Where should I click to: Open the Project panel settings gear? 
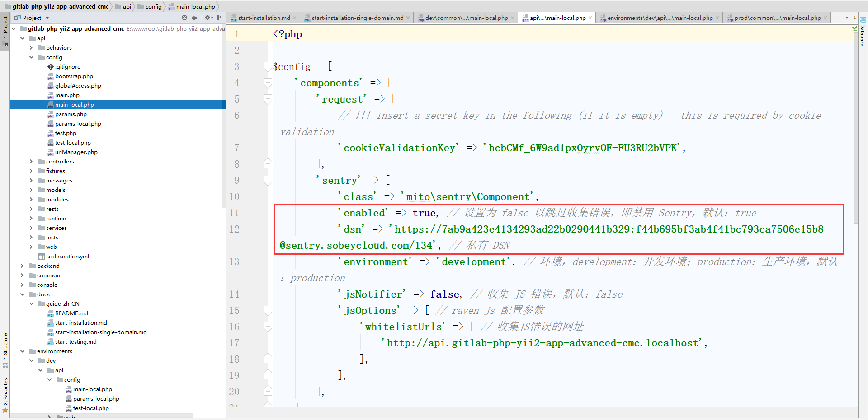click(x=208, y=18)
